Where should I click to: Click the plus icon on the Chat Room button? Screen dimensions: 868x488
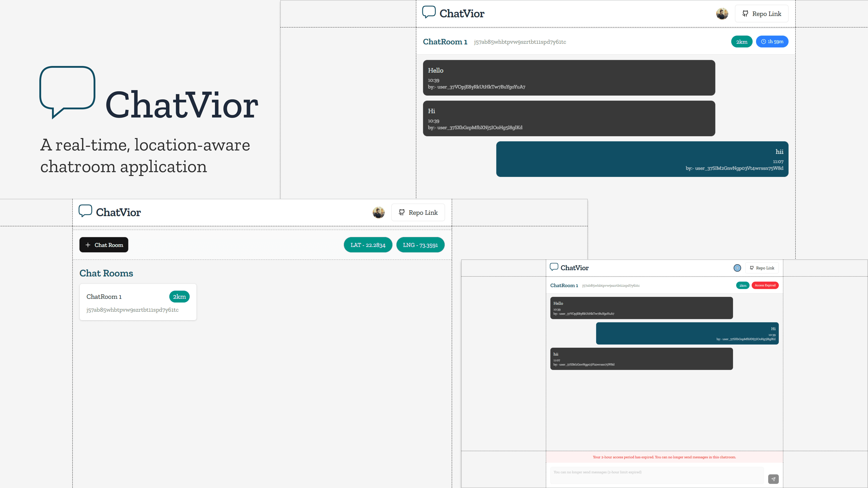coord(88,245)
